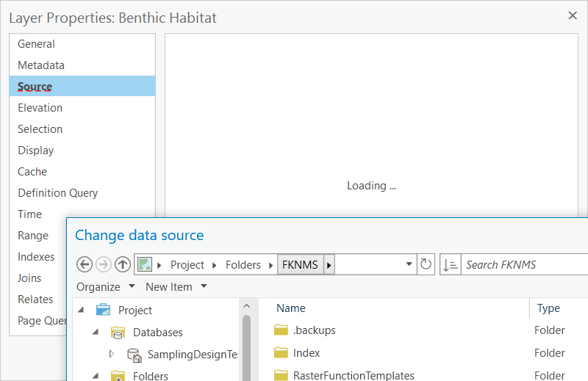588x381 pixels.
Task: Click the .backups folder icon
Action: point(281,330)
